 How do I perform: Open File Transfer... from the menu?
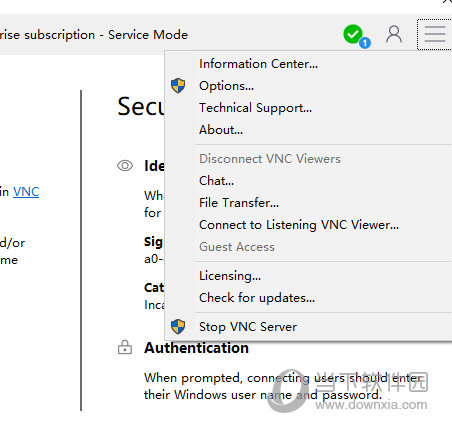239,203
